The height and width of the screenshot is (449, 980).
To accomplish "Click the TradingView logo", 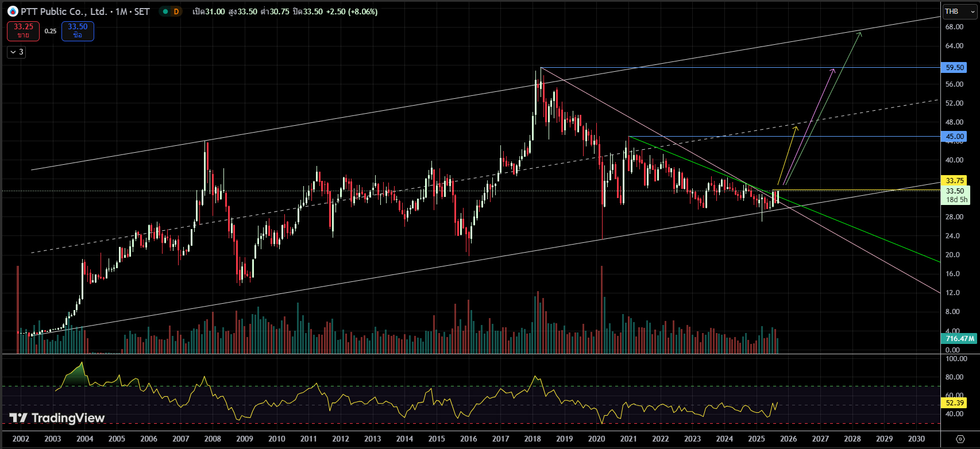I will tap(57, 418).
